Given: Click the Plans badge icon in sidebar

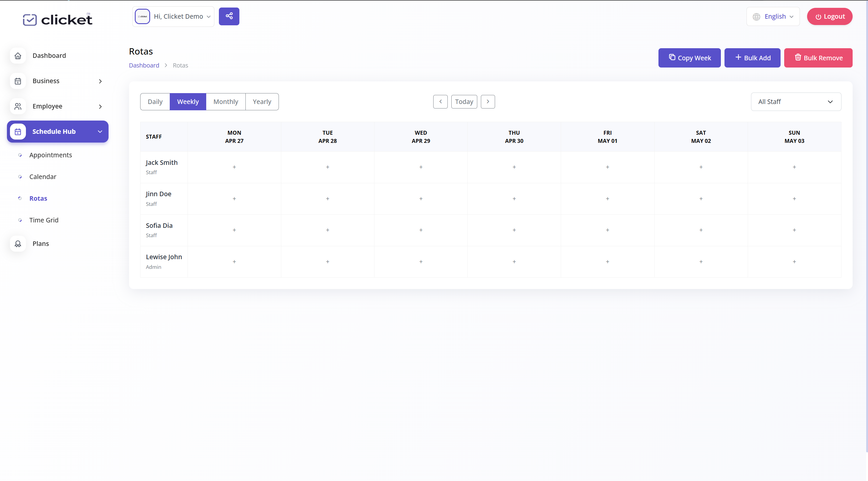Looking at the screenshot, I should point(18,244).
